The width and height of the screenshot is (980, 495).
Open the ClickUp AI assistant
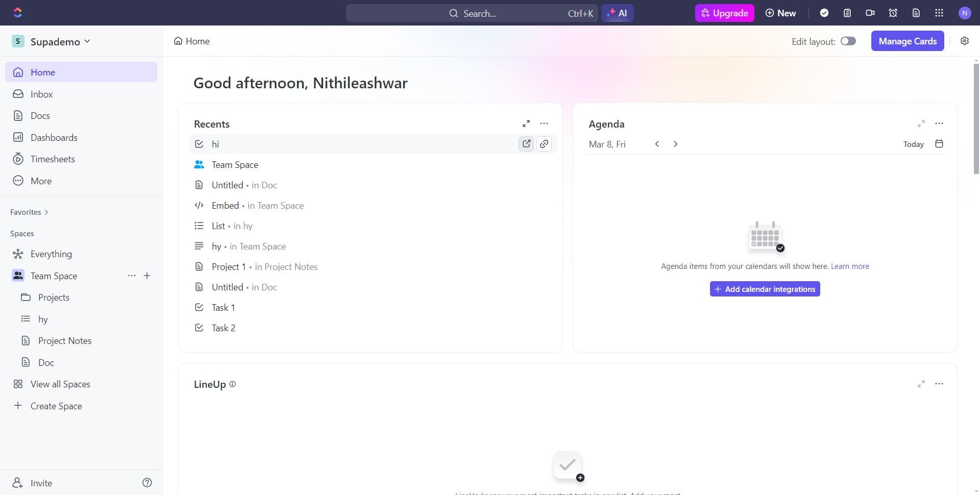tap(618, 13)
